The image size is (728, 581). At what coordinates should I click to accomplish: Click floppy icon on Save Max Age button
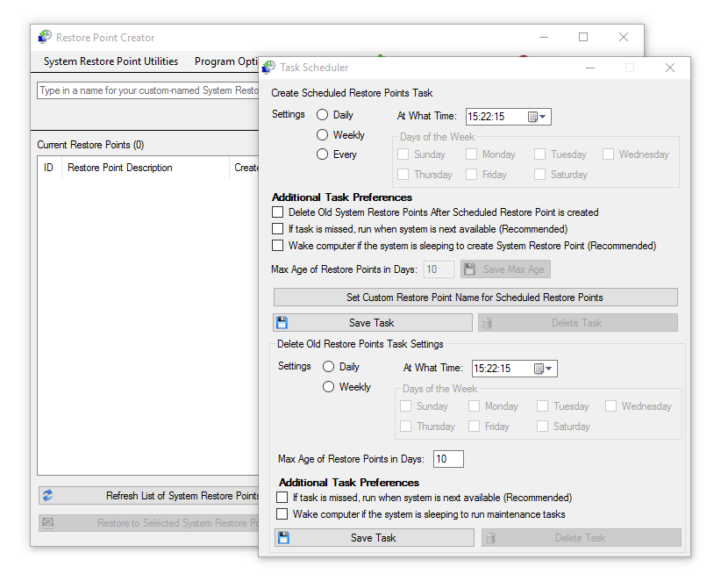coord(469,269)
